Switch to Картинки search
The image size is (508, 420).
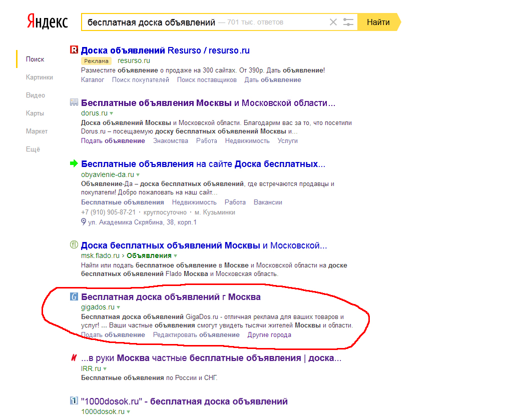click(40, 77)
